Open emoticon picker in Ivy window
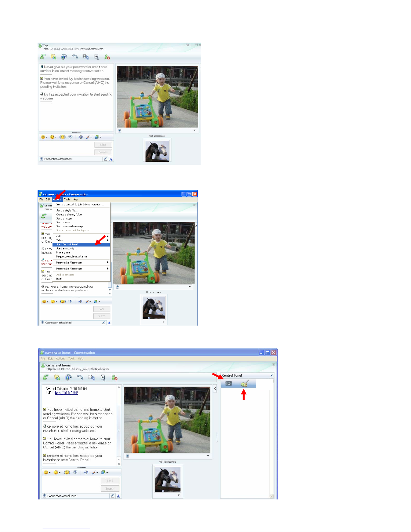Screen dimensions: 411x532 pyautogui.click(x=44, y=137)
